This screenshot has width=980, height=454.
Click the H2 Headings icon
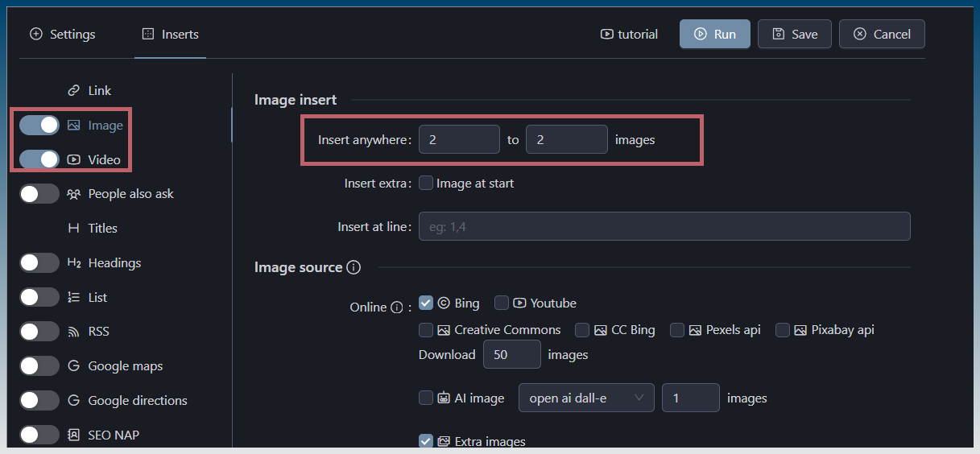74,263
